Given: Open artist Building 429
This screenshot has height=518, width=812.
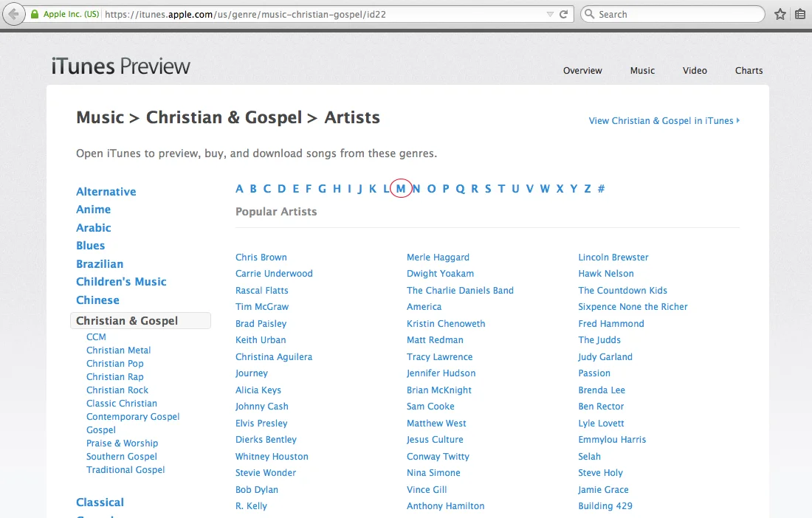Looking at the screenshot, I should click(605, 506).
